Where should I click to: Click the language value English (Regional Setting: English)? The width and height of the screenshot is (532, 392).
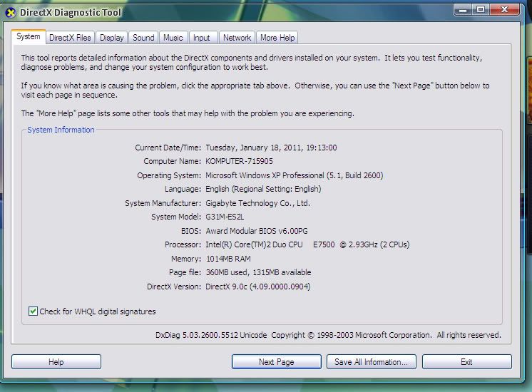coord(263,189)
